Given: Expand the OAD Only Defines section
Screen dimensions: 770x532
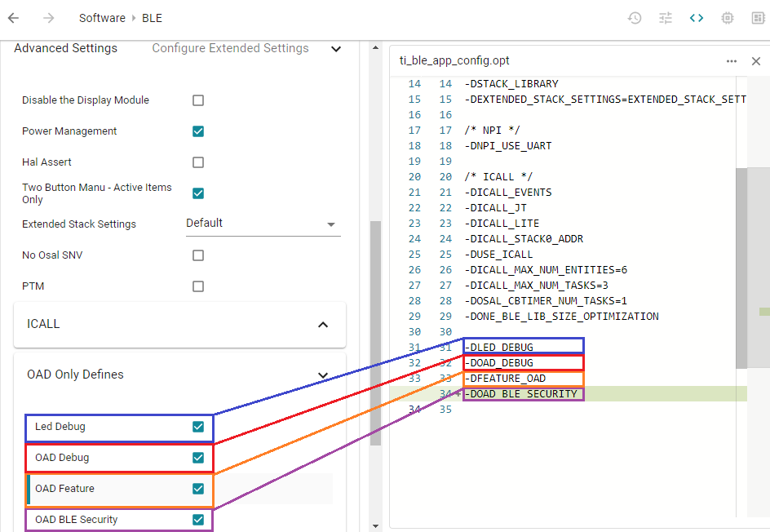Looking at the screenshot, I should pyautogui.click(x=322, y=375).
